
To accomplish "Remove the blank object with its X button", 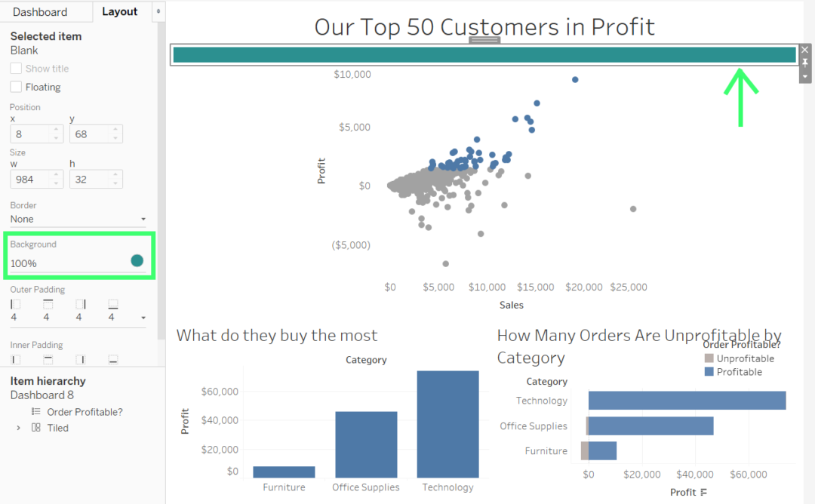I will pyautogui.click(x=804, y=49).
